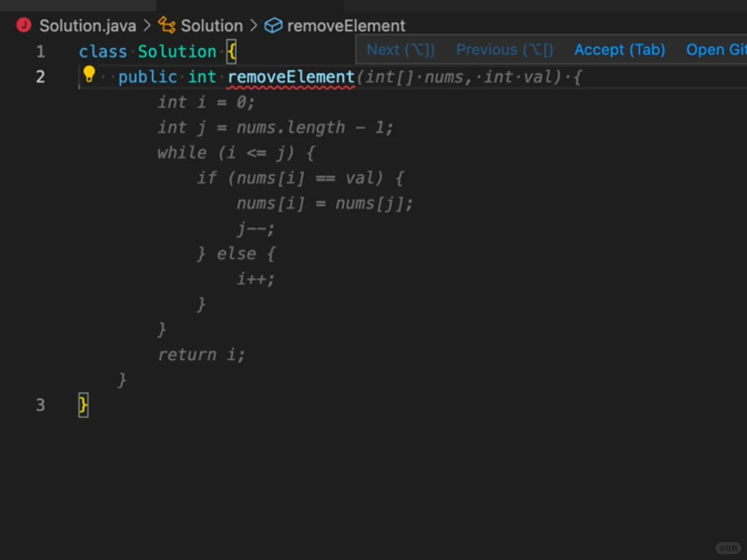This screenshot has width=747, height=560.
Task: Click the Open Git link
Action: pos(716,49)
